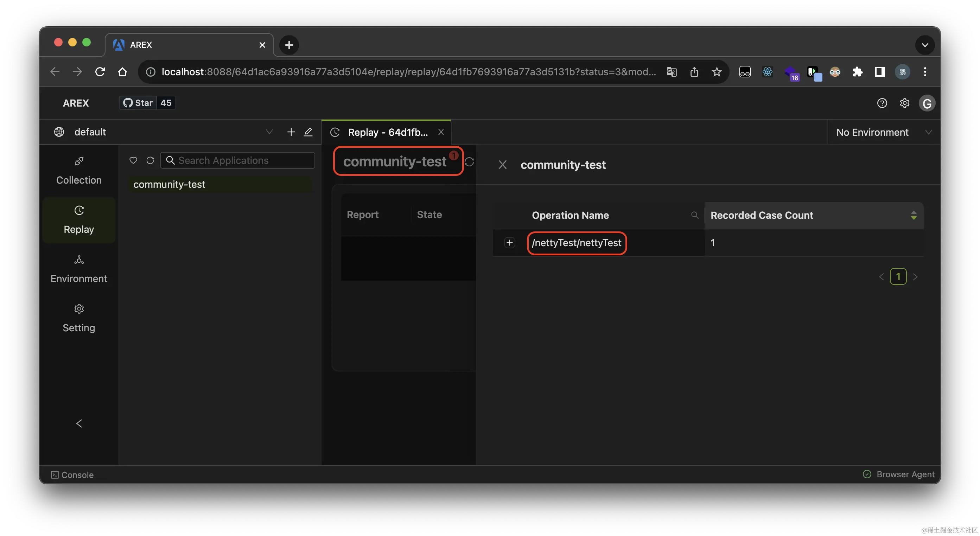
Task: Search operation names using magnifier icon
Action: (694, 215)
